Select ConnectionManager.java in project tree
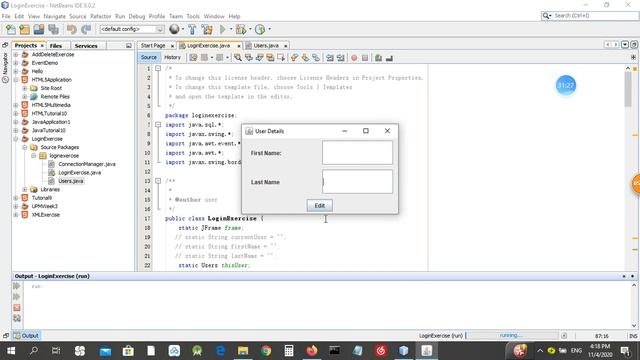The image size is (640, 360). 87,164
